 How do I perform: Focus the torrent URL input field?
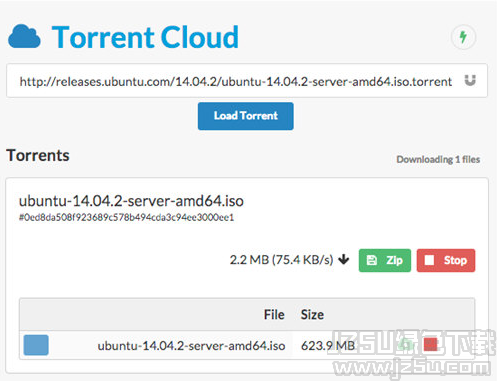[247, 81]
